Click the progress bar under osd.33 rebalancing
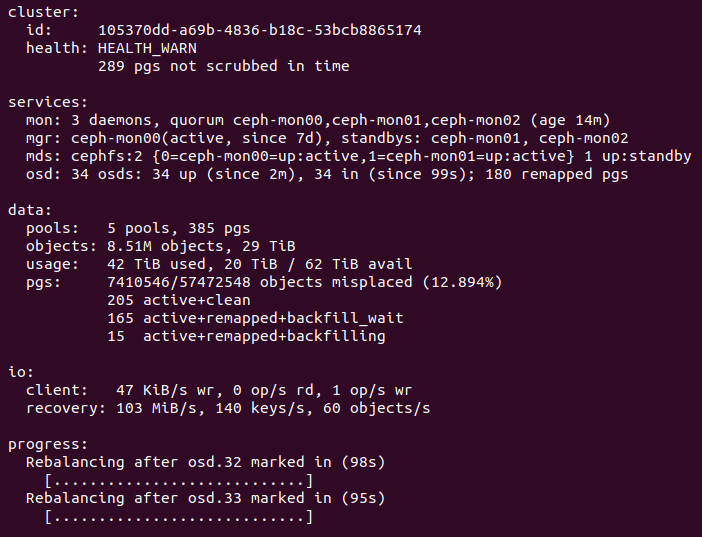Screen dimensions: 702x537 [179, 517]
